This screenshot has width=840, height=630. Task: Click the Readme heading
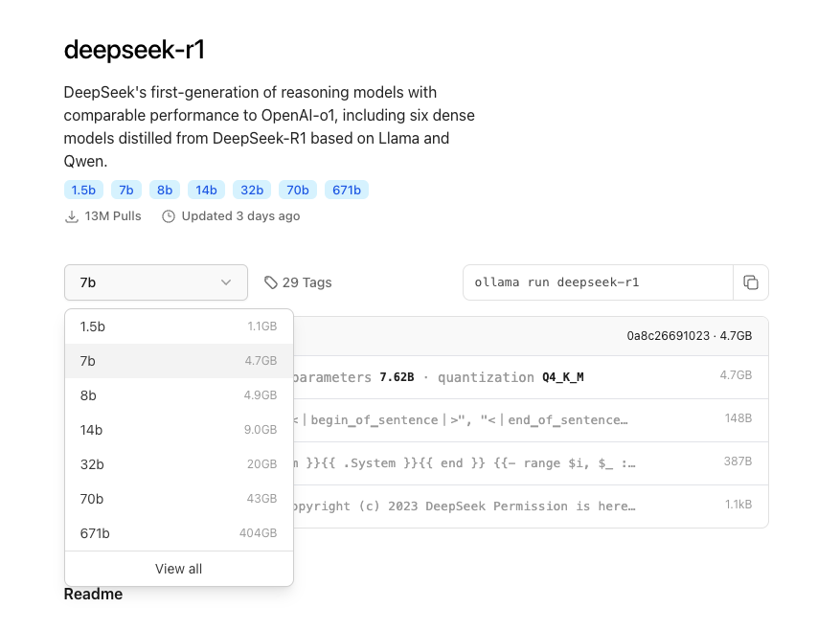tap(93, 595)
